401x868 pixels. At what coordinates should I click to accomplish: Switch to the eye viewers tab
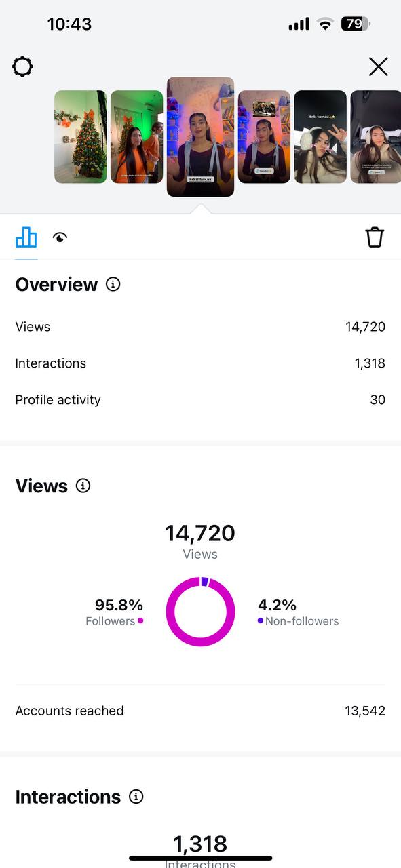pyautogui.click(x=60, y=238)
